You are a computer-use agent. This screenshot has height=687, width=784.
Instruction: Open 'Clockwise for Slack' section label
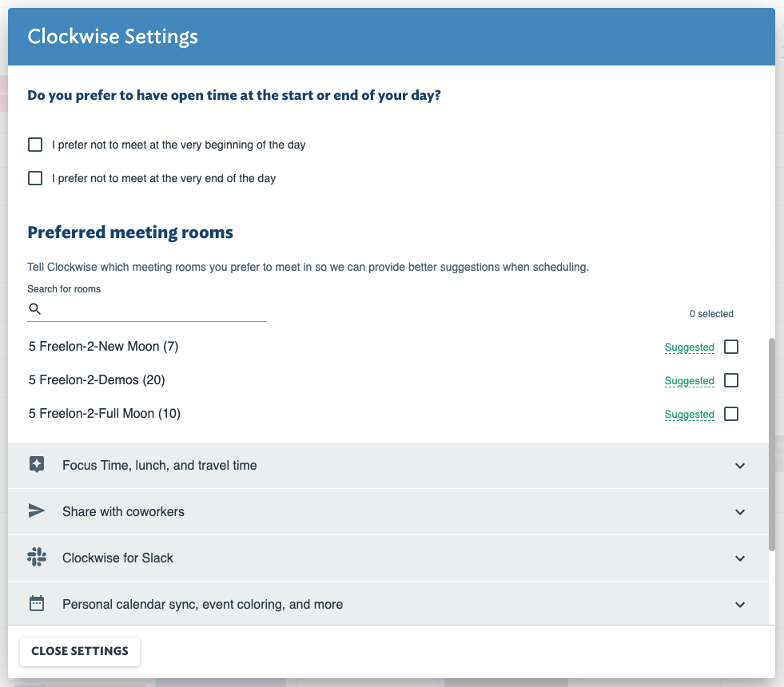click(x=117, y=558)
